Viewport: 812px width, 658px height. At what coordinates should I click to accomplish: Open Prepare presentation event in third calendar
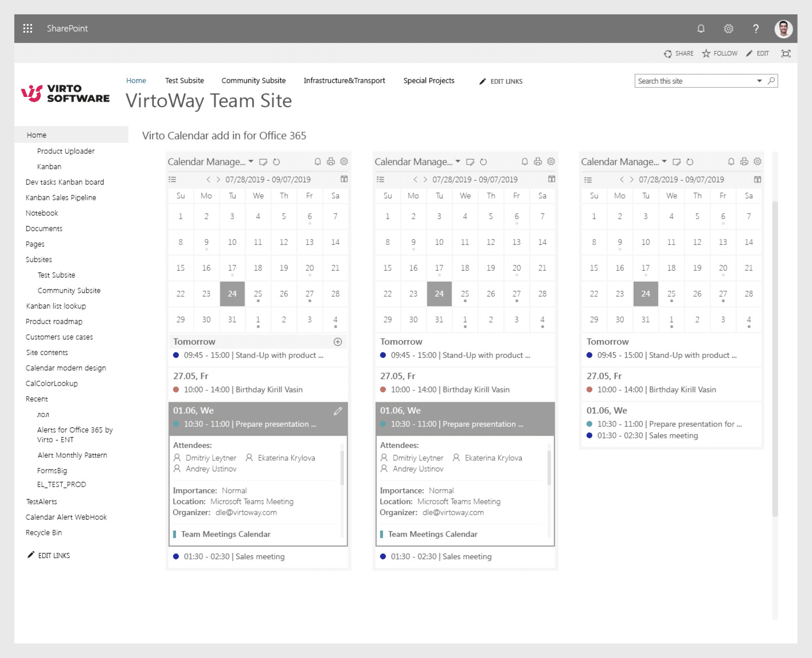(x=665, y=424)
